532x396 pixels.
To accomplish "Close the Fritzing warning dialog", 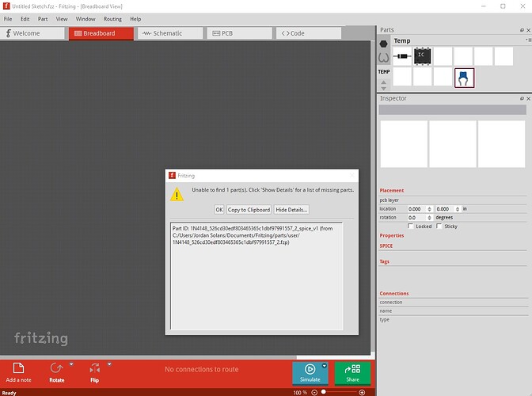I will (x=351, y=176).
